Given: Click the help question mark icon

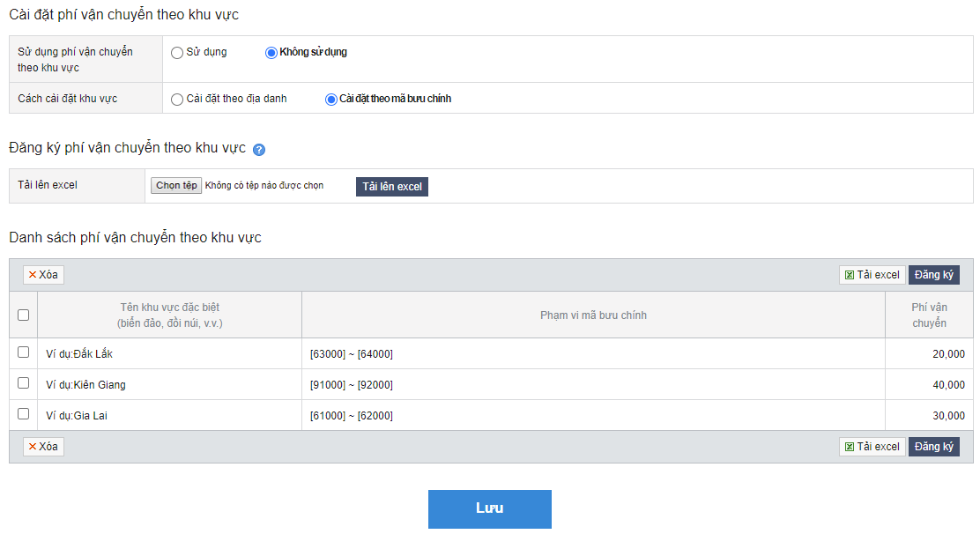Looking at the screenshot, I should click(259, 150).
